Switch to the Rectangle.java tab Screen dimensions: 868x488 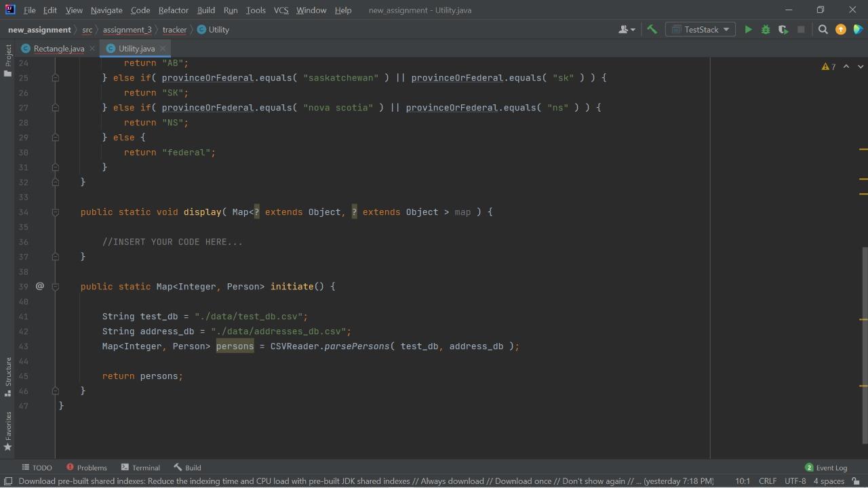(59, 48)
